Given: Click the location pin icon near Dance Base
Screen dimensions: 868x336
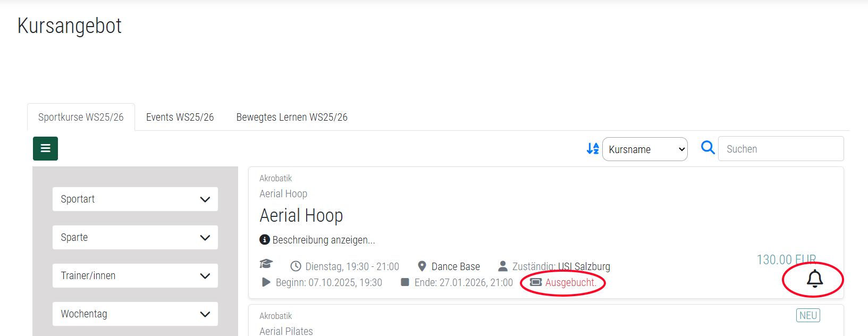Looking at the screenshot, I should 422,266.
